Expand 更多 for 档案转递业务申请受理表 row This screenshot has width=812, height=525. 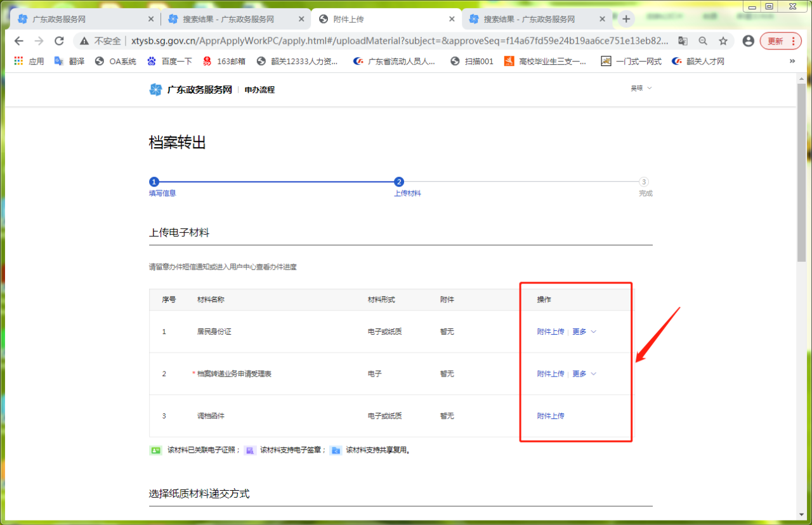pyautogui.click(x=584, y=374)
